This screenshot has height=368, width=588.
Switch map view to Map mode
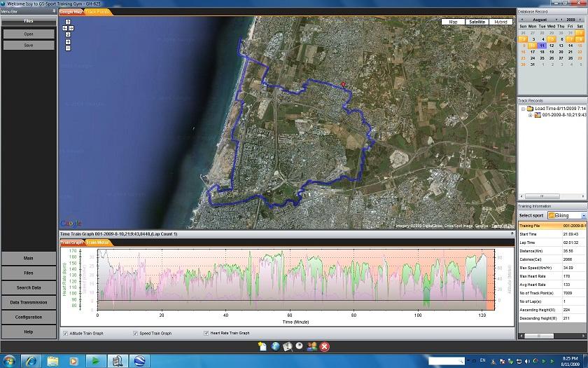(x=453, y=22)
